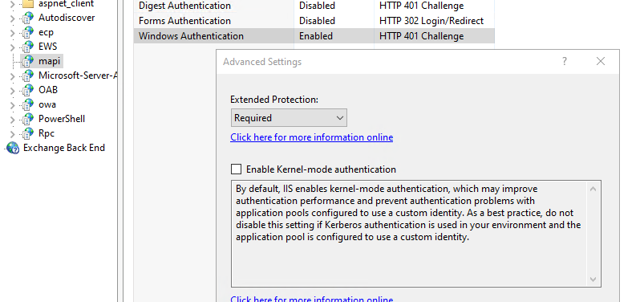Open the ecp application icon
The height and width of the screenshot is (302, 644).
[x=28, y=32]
